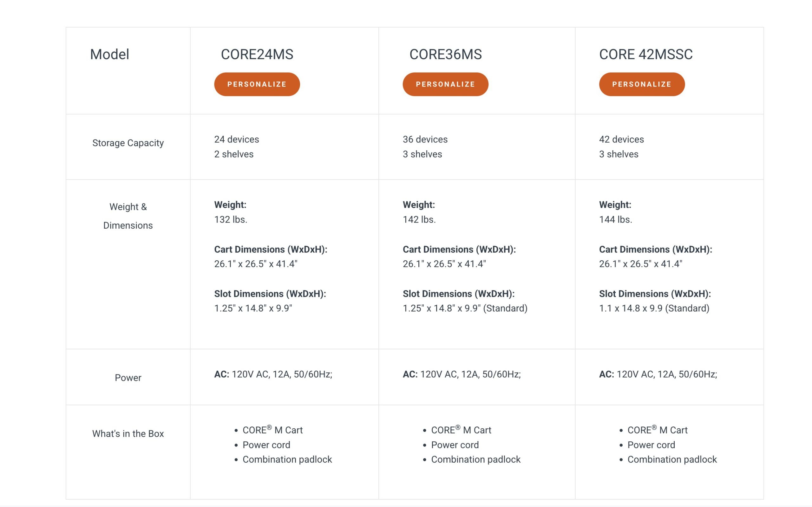Click the 144 lbs. weight value

coord(615,219)
